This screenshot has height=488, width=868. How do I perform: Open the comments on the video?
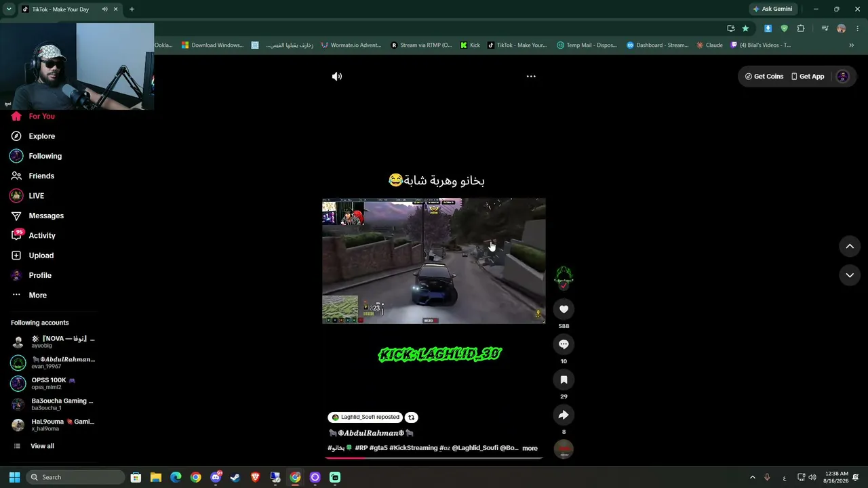click(564, 344)
